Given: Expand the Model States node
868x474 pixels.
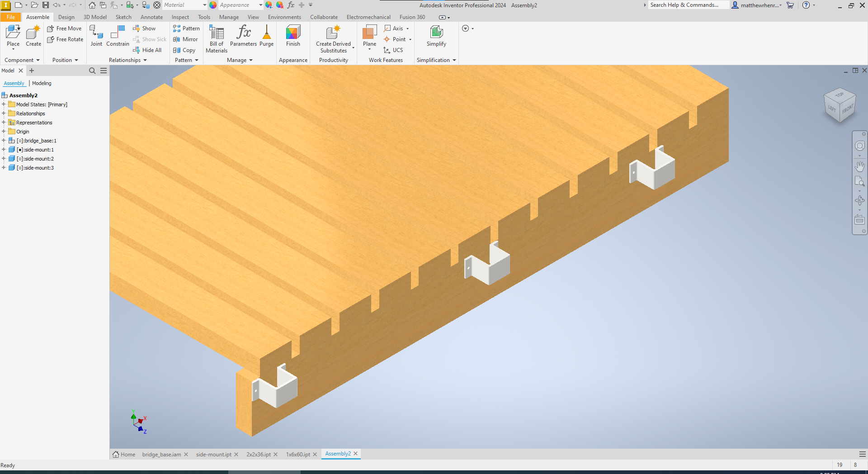Looking at the screenshot, I should coord(4,104).
